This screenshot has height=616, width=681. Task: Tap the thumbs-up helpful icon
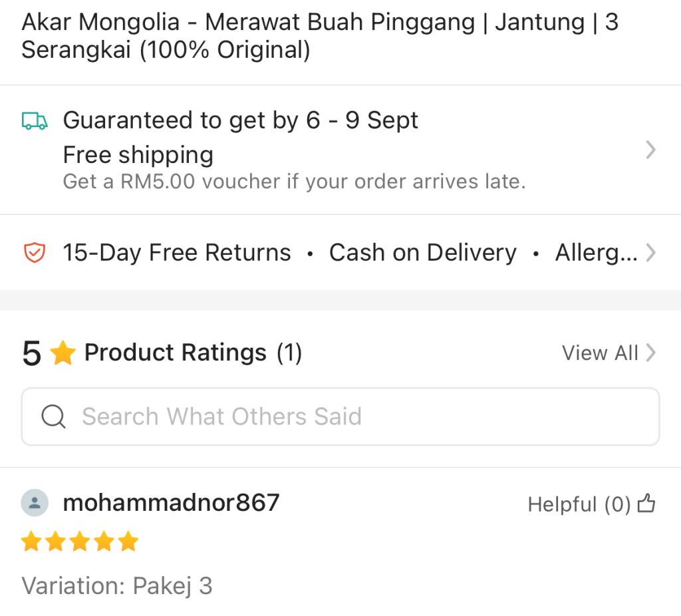click(646, 504)
